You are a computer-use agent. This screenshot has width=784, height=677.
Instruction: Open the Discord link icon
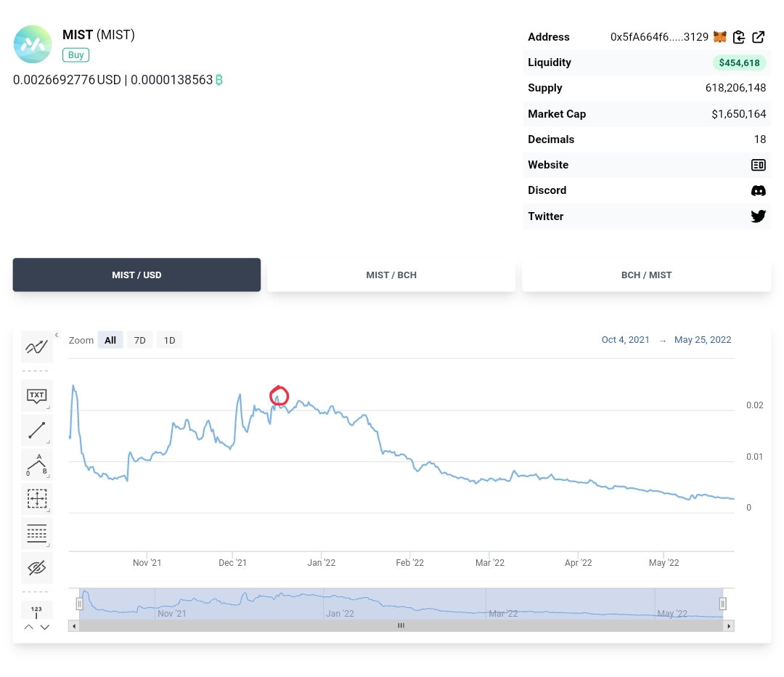click(x=758, y=190)
